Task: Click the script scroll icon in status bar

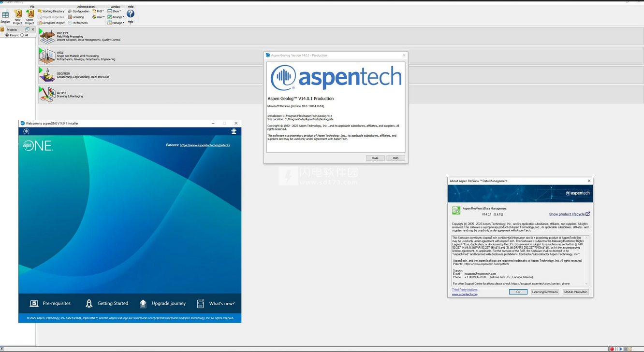Action: click(x=630, y=349)
